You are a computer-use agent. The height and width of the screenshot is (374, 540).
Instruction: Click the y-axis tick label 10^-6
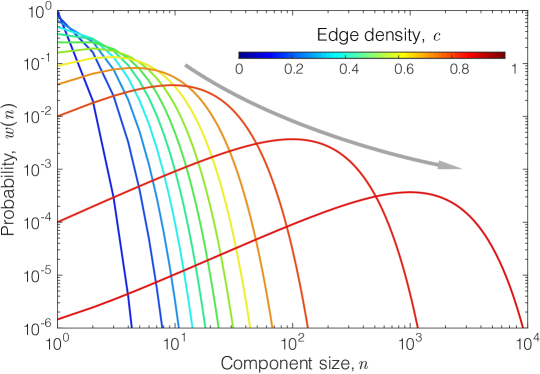(x=38, y=327)
